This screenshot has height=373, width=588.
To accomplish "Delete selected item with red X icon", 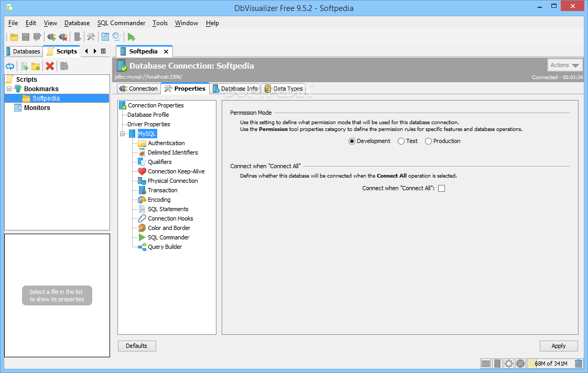I will pyautogui.click(x=49, y=67).
